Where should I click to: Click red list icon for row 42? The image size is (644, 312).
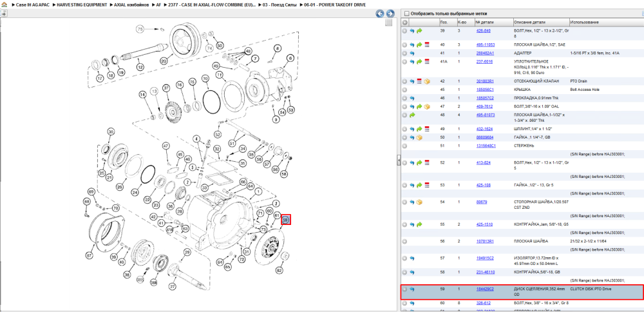419,81
